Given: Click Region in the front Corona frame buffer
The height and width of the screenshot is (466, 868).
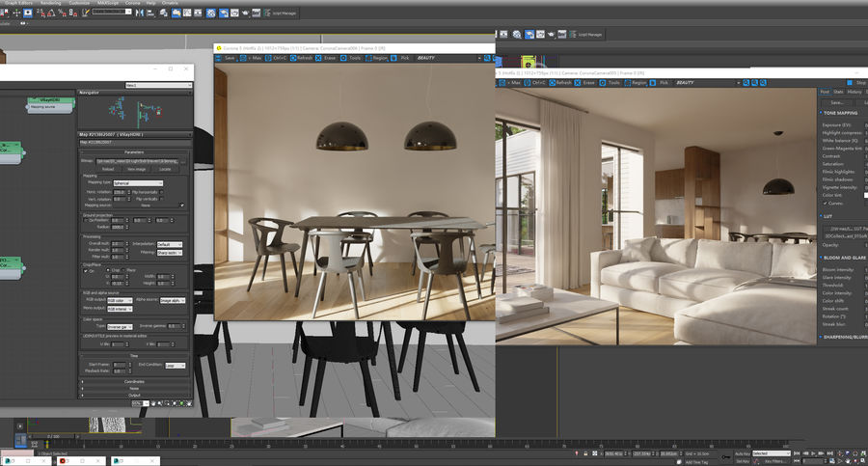Looking at the screenshot, I should click(x=376, y=58).
